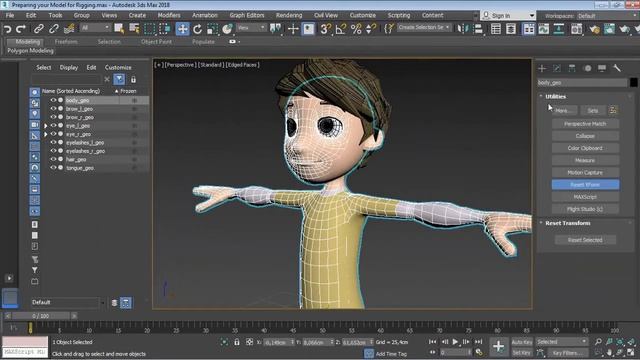This screenshot has width=640, height=360.
Task: Hide eye_l_geo with its eye icon
Action: coord(53,126)
